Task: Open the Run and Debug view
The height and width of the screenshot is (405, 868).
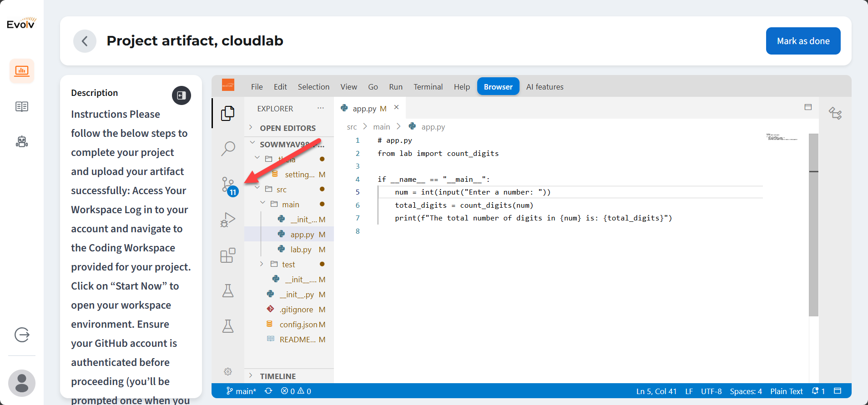Action: point(228,220)
